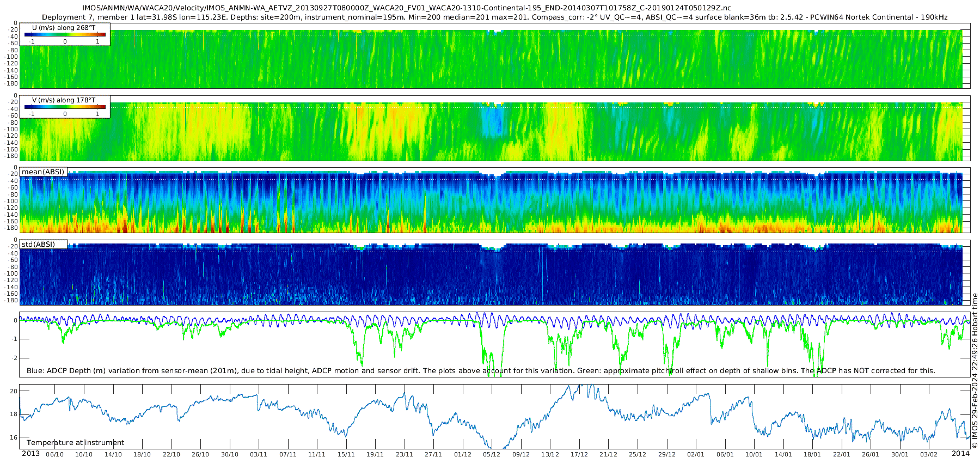Click the 13/12 date tick label

point(550,454)
